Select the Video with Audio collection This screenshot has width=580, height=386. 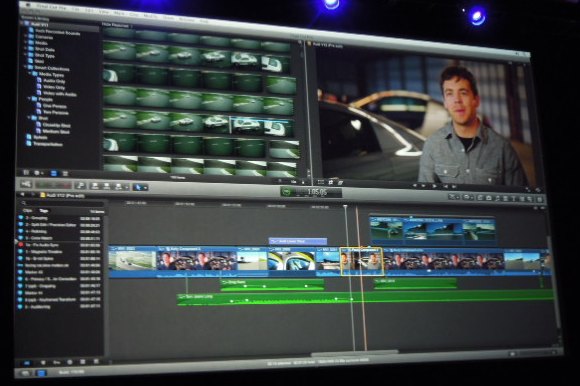(x=56, y=94)
